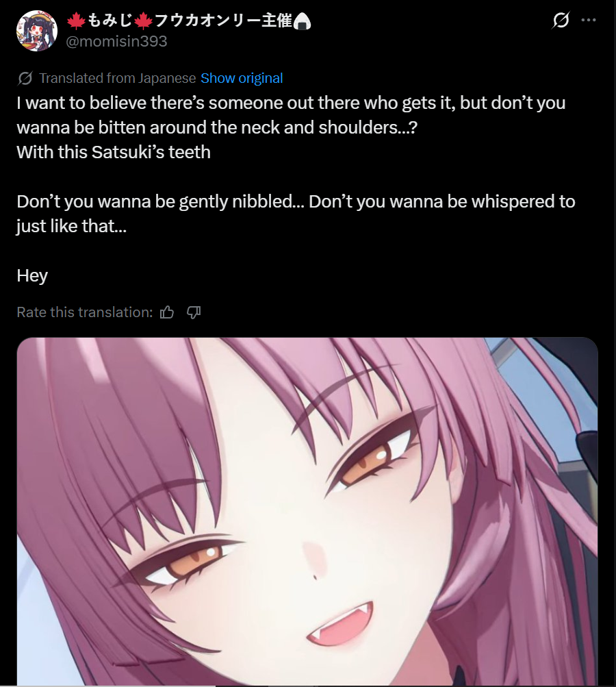Click the Translated from Japanese label
Viewport: 616px width, 687px height.
pyautogui.click(x=117, y=79)
